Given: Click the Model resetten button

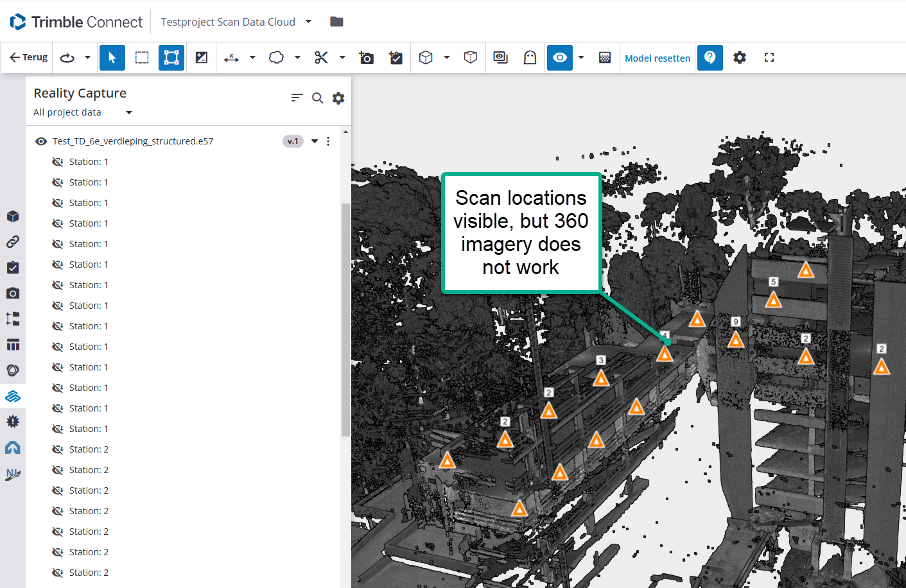Looking at the screenshot, I should point(657,58).
